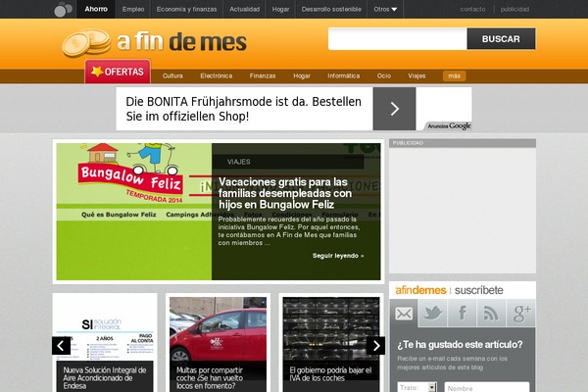Screen dimensions: 588x392
Task: Select the Ahorro top menu item
Action: click(x=96, y=9)
